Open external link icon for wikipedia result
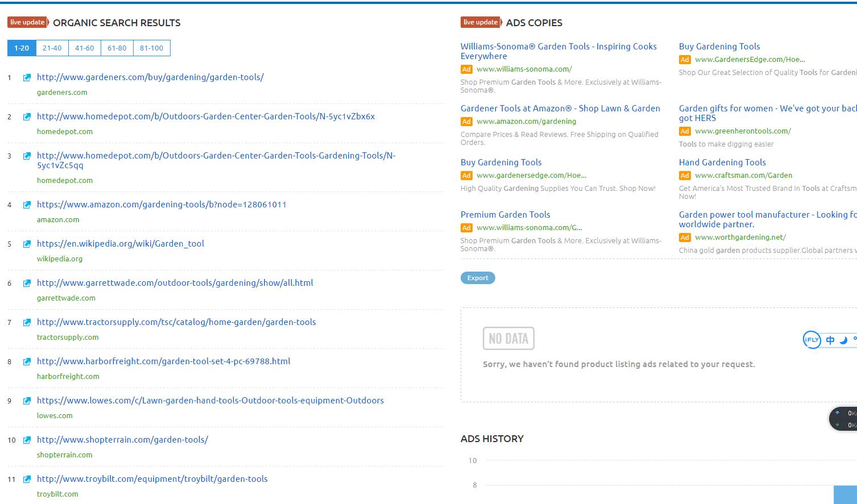This screenshot has width=857, height=504. [x=27, y=244]
